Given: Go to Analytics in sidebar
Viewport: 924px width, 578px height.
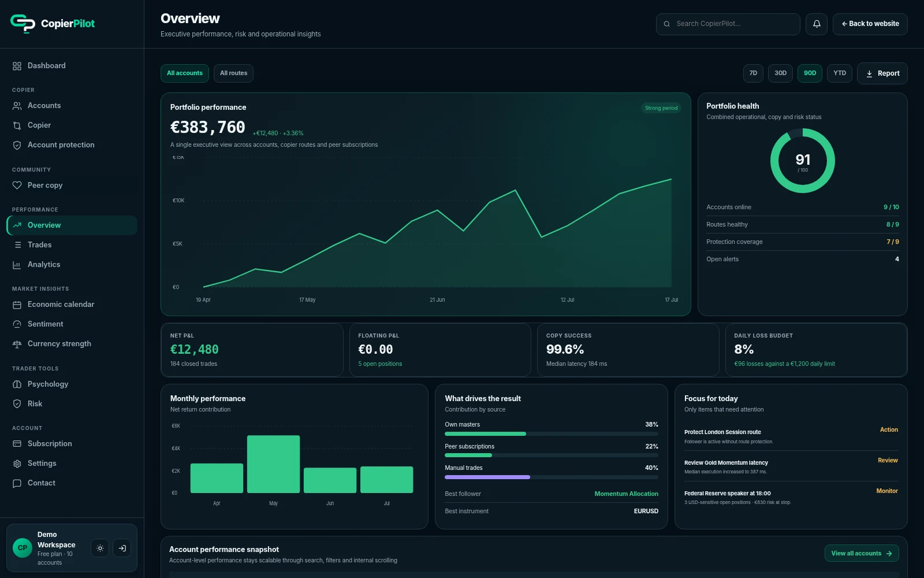Looking at the screenshot, I should pos(72,265).
